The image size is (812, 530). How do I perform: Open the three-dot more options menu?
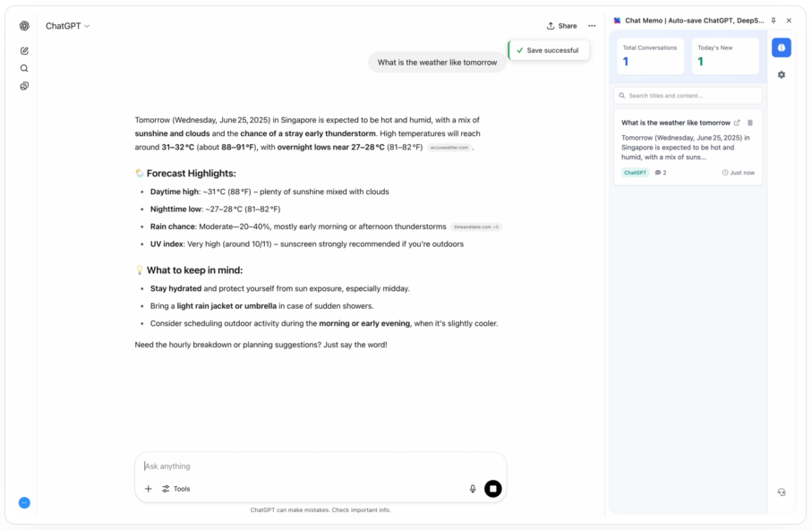(592, 26)
